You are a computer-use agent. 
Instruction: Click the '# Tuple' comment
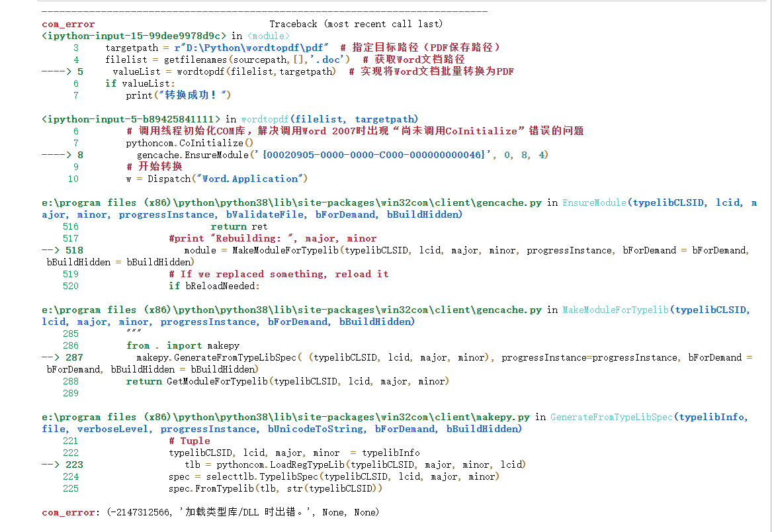190,441
